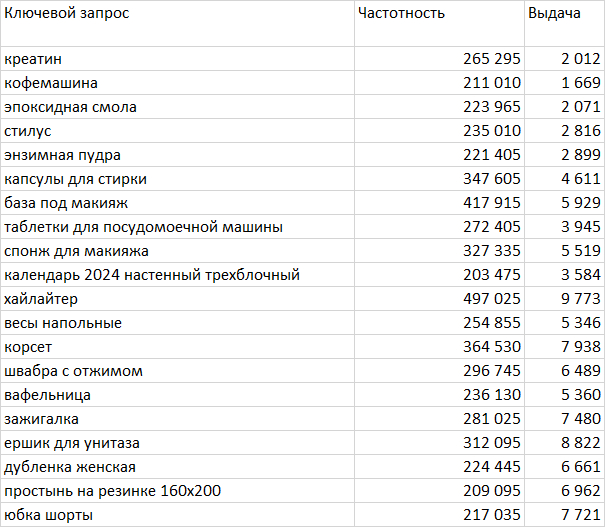Select the 'энзимная пудра' cell

pos(62,155)
